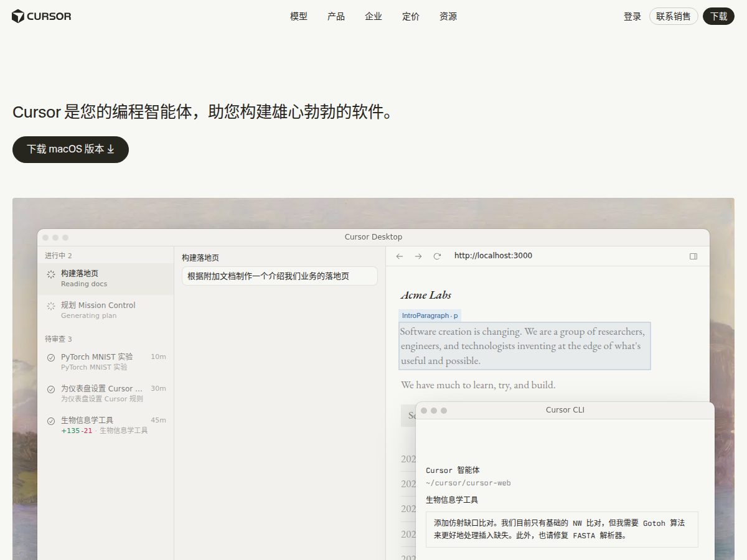Click the Cursor CLI window title
The width and height of the screenshot is (747, 560).
click(x=565, y=410)
